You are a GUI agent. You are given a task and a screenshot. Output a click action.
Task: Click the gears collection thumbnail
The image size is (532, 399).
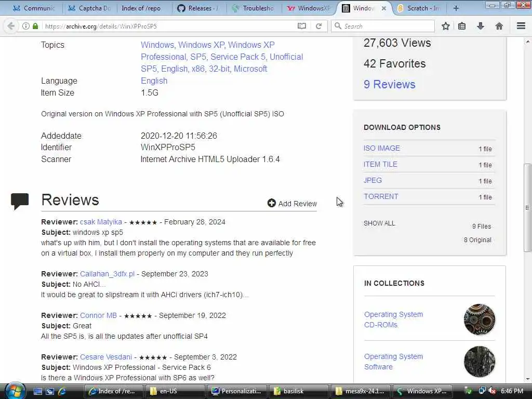coord(480,320)
